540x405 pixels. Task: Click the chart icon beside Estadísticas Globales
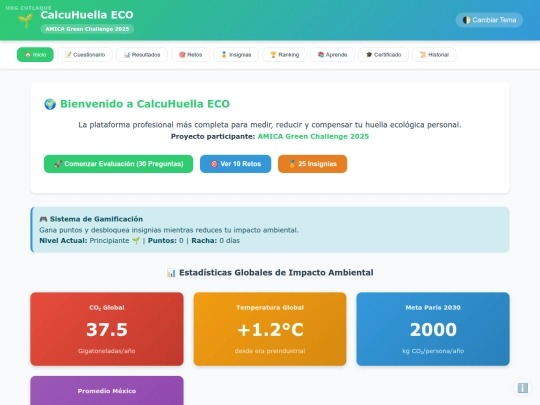click(171, 273)
